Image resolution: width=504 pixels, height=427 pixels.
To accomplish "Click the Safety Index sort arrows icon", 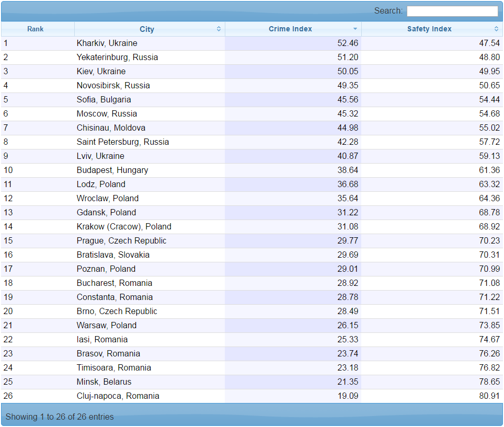I will pos(496,29).
